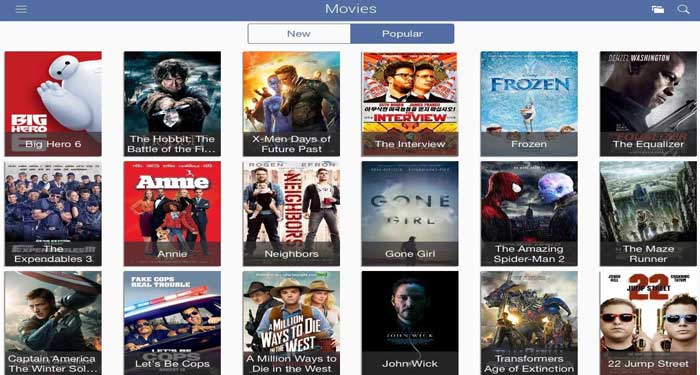Viewport: 700px width, 375px height.
Task: Open the Big Hero 6 poster
Action: click(53, 104)
